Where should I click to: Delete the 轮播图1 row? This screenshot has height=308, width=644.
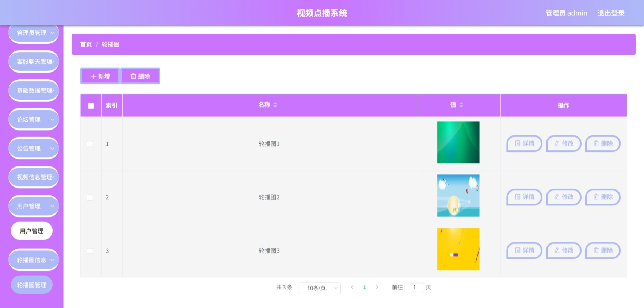(603, 143)
